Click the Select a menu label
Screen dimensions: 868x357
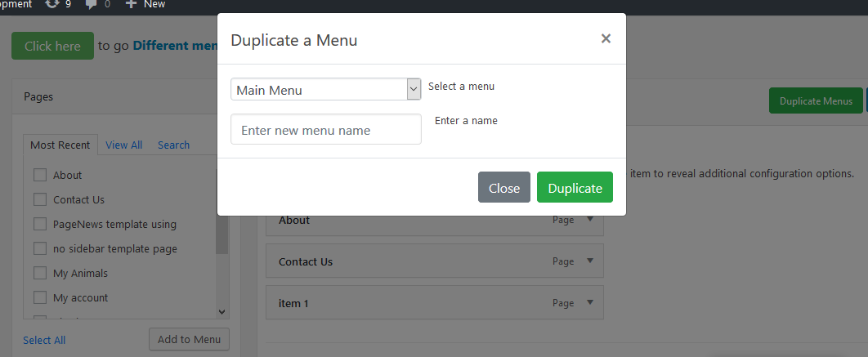pyautogui.click(x=461, y=87)
